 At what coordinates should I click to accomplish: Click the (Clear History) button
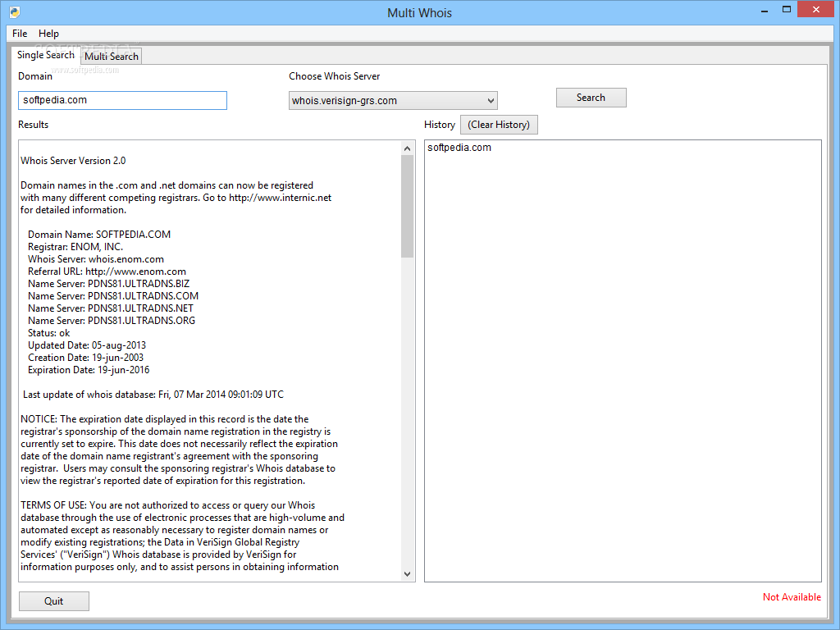pos(499,125)
